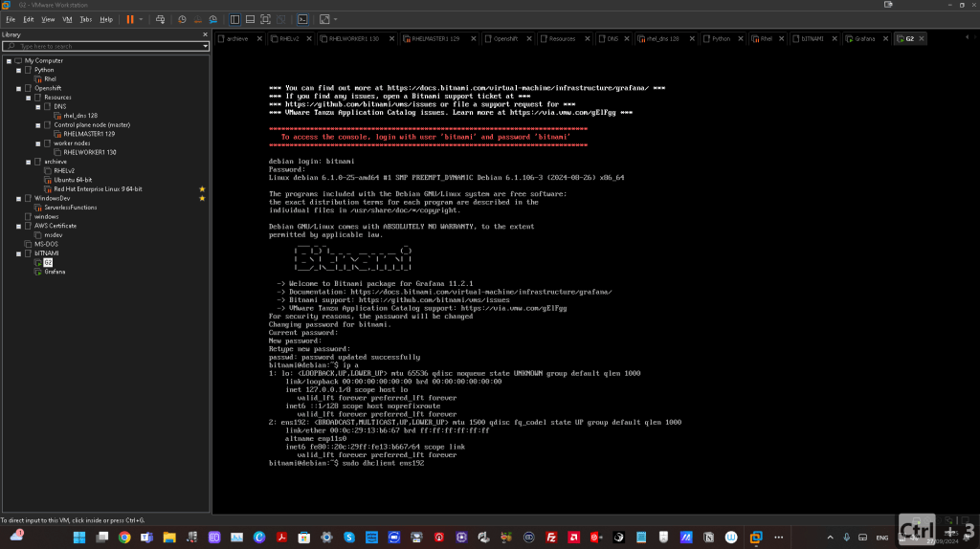The width and height of the screenshot is (980, 549).
Task: Enter full screen mode icon
Action: 266,19
